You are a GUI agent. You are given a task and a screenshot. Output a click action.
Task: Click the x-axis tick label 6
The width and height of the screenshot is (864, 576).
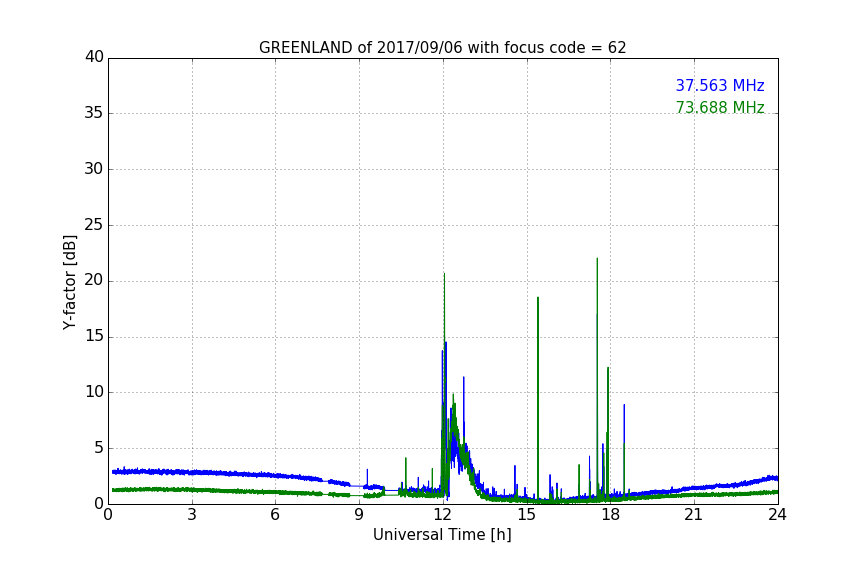276,515
